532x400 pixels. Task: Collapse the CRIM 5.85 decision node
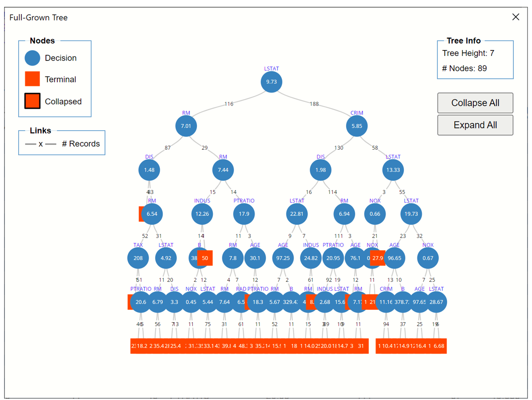(357, 126)
